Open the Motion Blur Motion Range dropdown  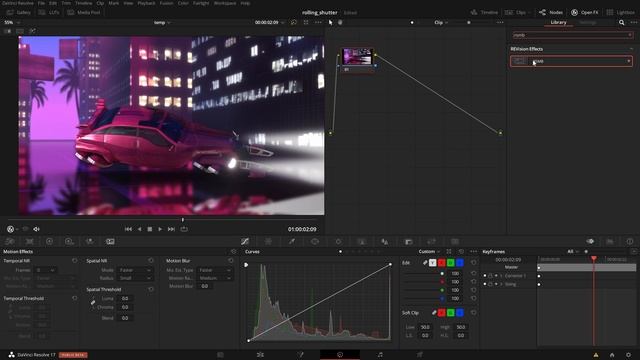(x=215, y=278)
